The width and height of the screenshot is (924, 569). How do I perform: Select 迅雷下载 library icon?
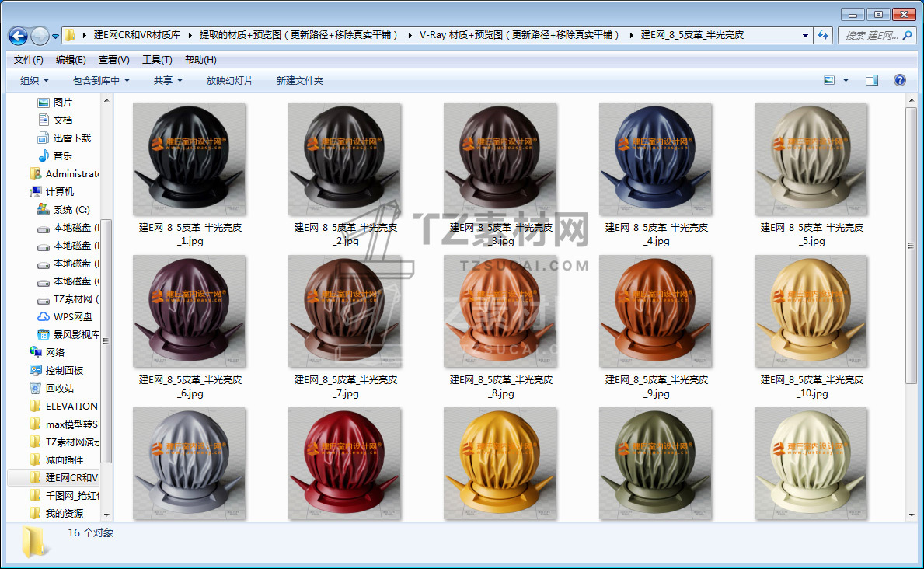pyautogui.click(x=43, y=138)
